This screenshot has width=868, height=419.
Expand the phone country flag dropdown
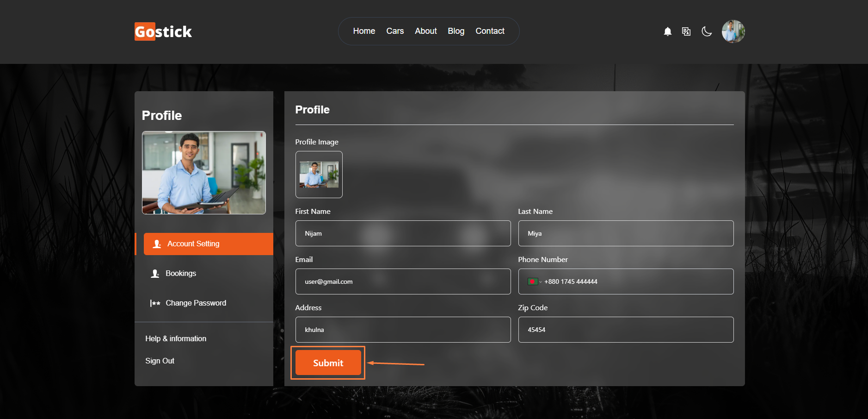(534, 281)
